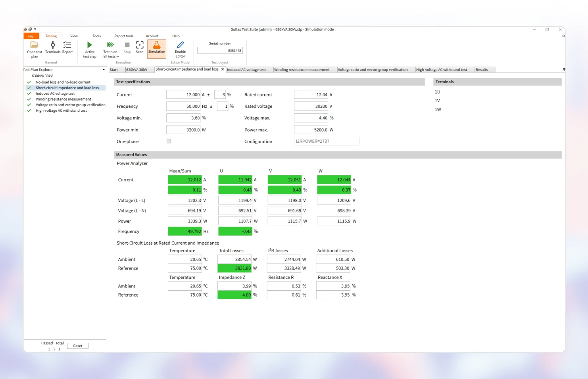This screenshot has width=588, height=379.
Task: Enable the One-phase checkbox
Action: (x=168, y=141)
